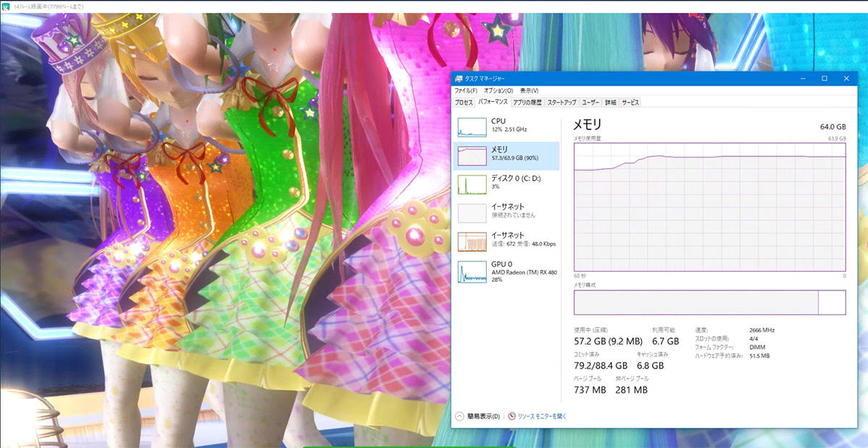
Task: Click the 64.0 GB total memory label
Action: pyautogui.click(x=832, y=126)
